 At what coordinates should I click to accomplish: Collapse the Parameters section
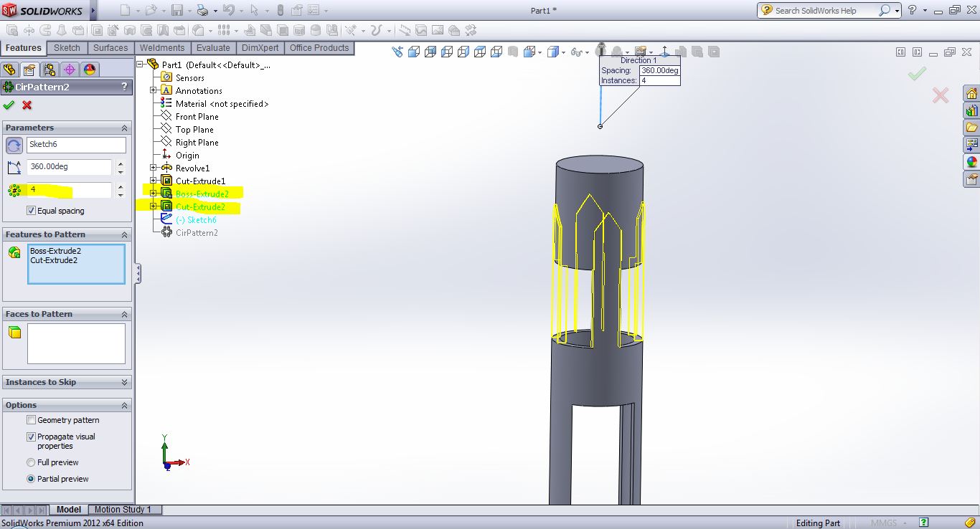click(124, 128)
